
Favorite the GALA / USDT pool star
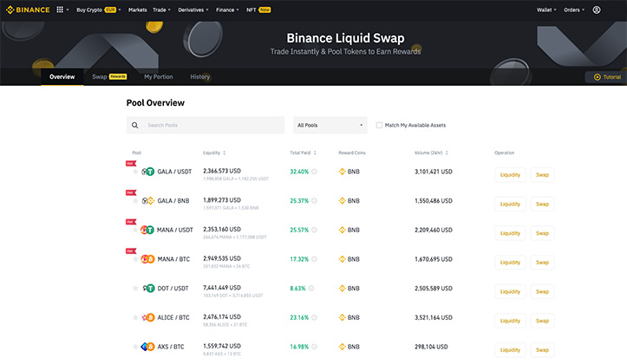click(135, 172)
